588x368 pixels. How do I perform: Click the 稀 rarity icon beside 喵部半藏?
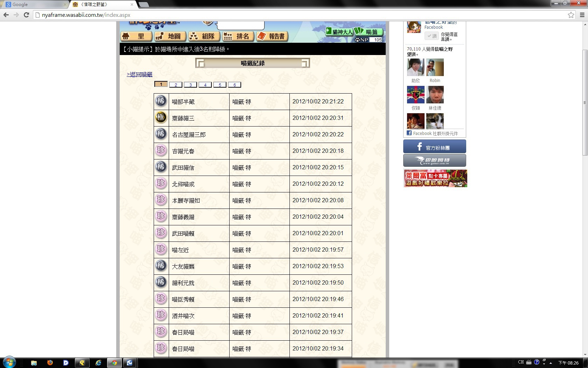pos(161,101)
